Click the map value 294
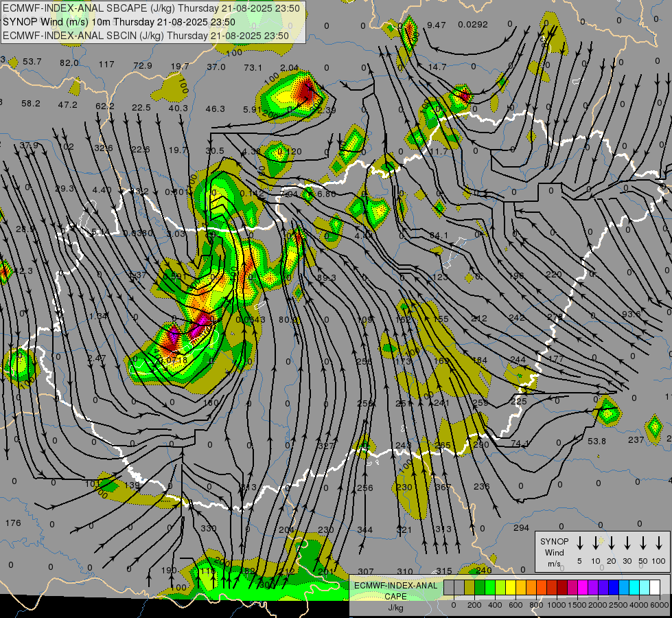Image resolution: width=672 pixels, height=618 pixels. coord(521,528)
